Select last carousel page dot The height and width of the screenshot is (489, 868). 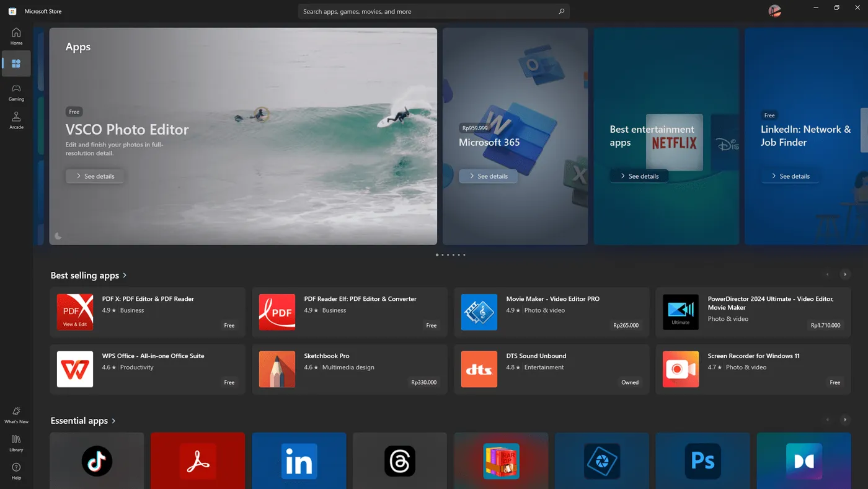point(464,255)
